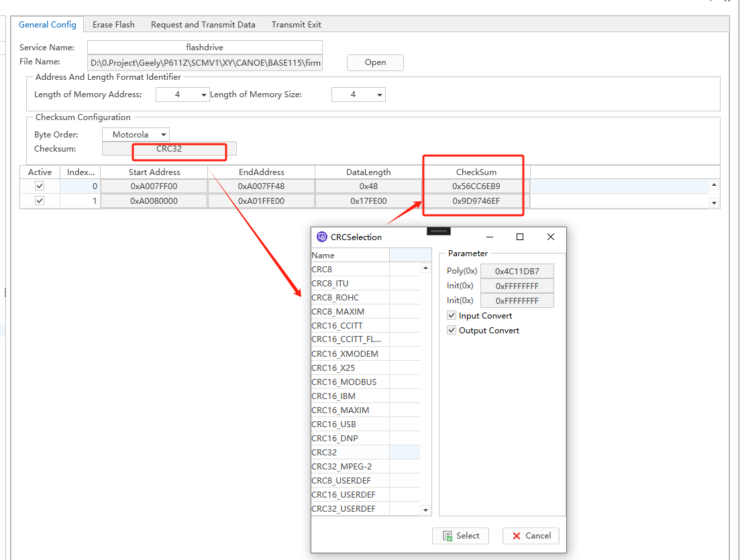Toggle Active checkbox for index 1 row
Screen dimensions: 740x560
pos(40,201)
